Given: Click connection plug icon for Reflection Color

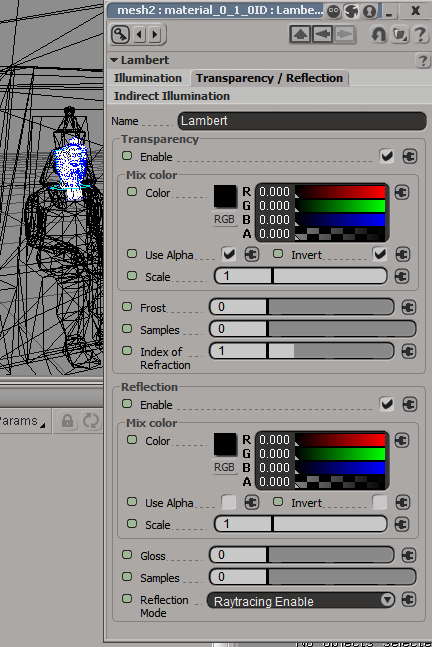Looking at the screenshot, I should pos(402,440).
